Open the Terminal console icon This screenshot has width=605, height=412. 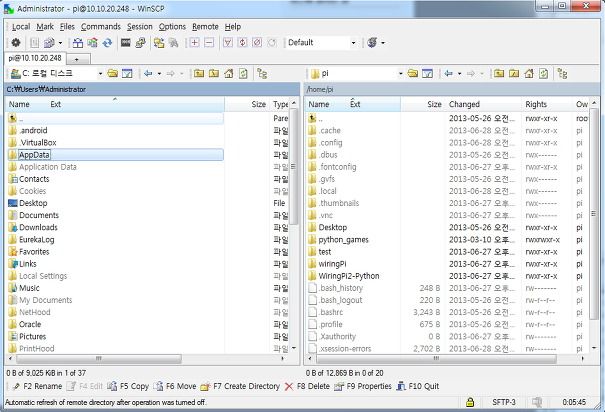click(125, 42)
